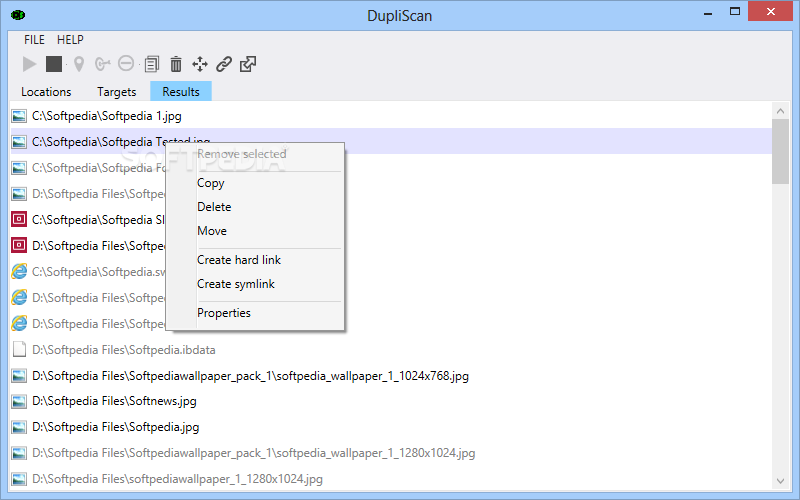Open the FILE menu
The height and width of the screenshot is (500, 800).
tap(34, 40)
